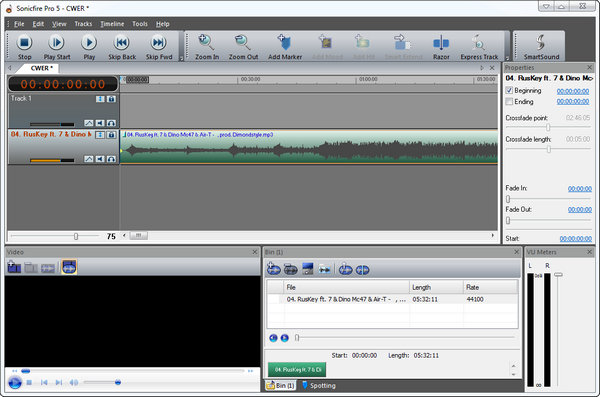Click the Smart Extend toolbar icon

point(402,42)
